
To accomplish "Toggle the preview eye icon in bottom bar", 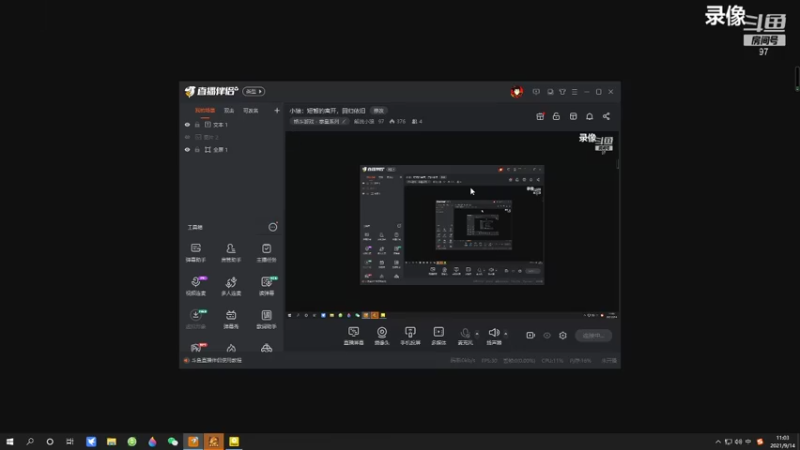I will tap(547, 335).
